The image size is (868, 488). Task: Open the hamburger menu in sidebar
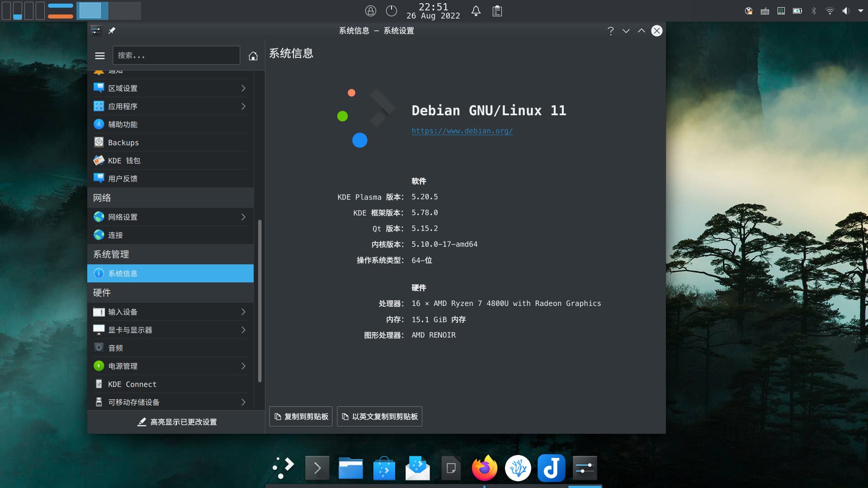pyautogui.click(x=100, y=56)
